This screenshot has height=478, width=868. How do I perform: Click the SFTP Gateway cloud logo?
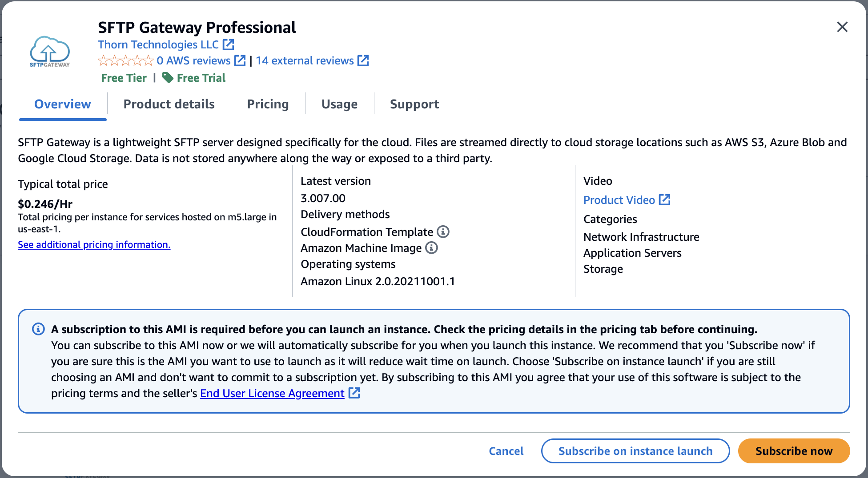(x=50, y=52)
